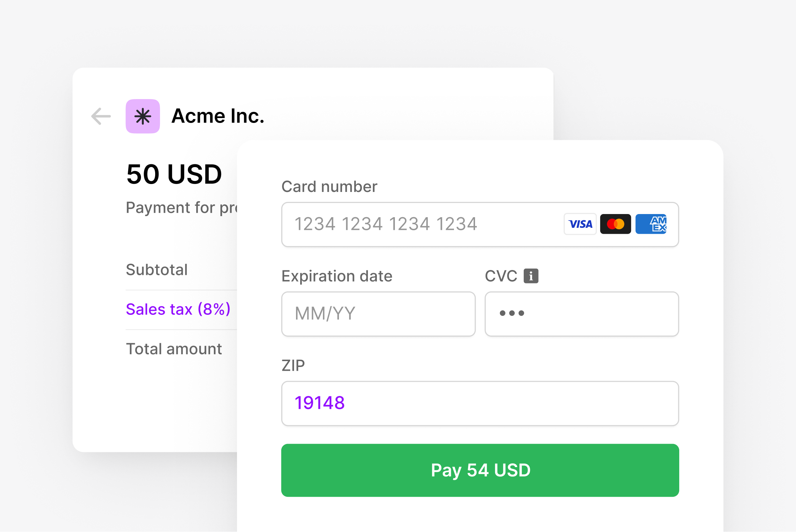Screen dimensions: 796x532
Task: Click the Subtotal row label
Action: pyautogui.click(x=157, y=270)
